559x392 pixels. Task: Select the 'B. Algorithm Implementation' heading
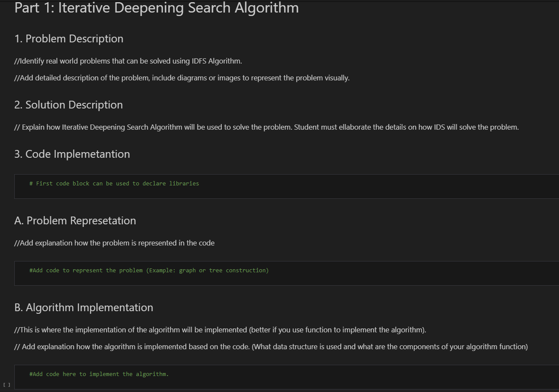pos(84,307)
